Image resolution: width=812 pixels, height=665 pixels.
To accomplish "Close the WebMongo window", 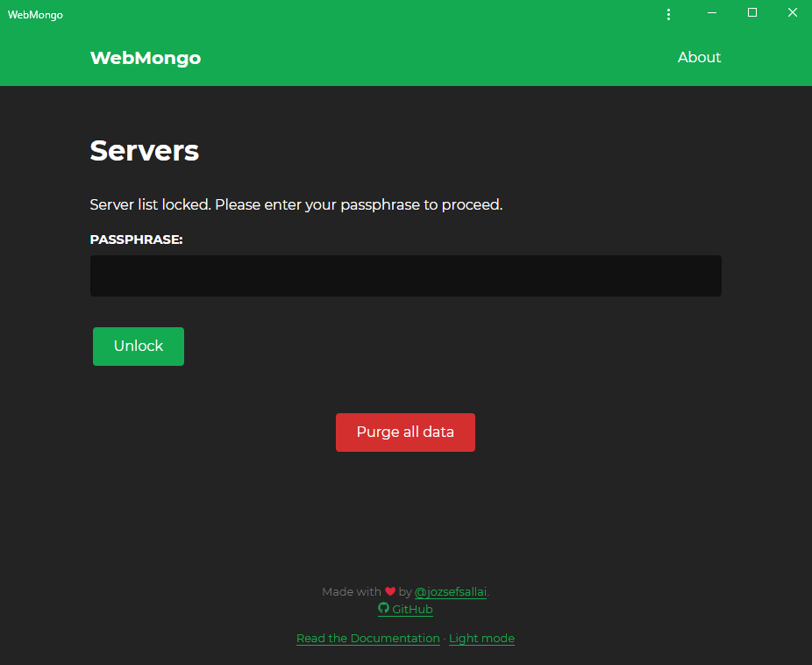I will pos(792,12).
